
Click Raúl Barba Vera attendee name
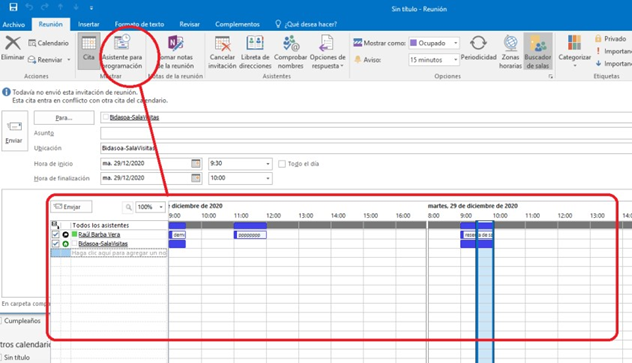coord(99,234)
